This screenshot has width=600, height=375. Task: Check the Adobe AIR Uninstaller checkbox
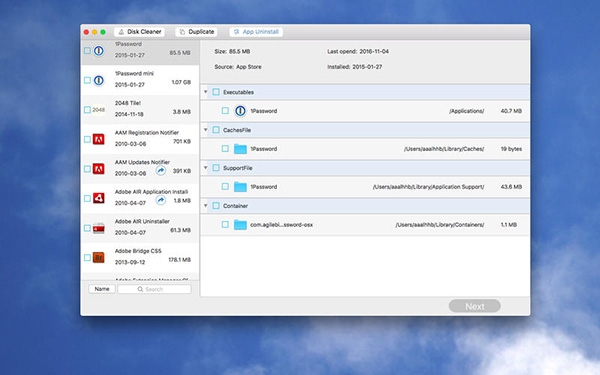[x=87, y=228]
